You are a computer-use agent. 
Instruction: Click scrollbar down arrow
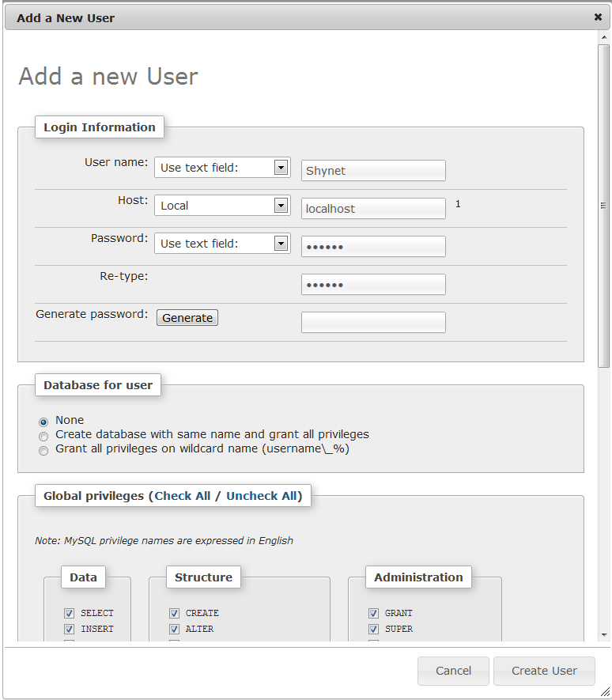tap(603, 634)
